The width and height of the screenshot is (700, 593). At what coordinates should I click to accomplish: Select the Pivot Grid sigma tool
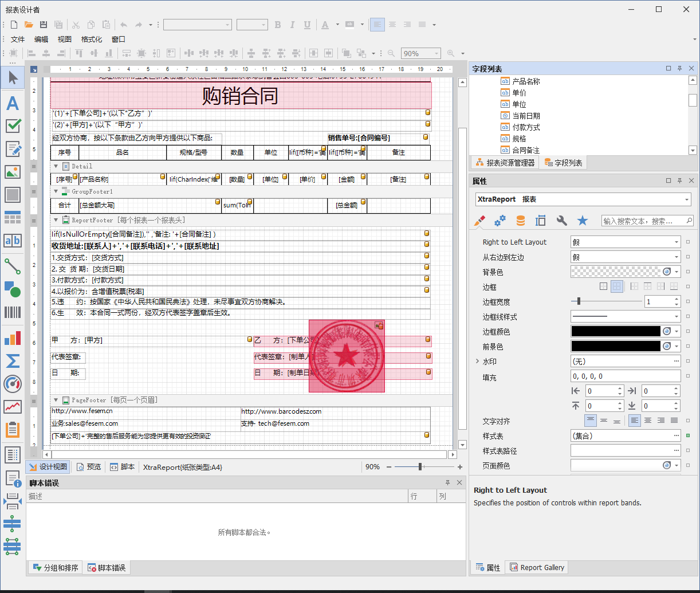[12, 360]
